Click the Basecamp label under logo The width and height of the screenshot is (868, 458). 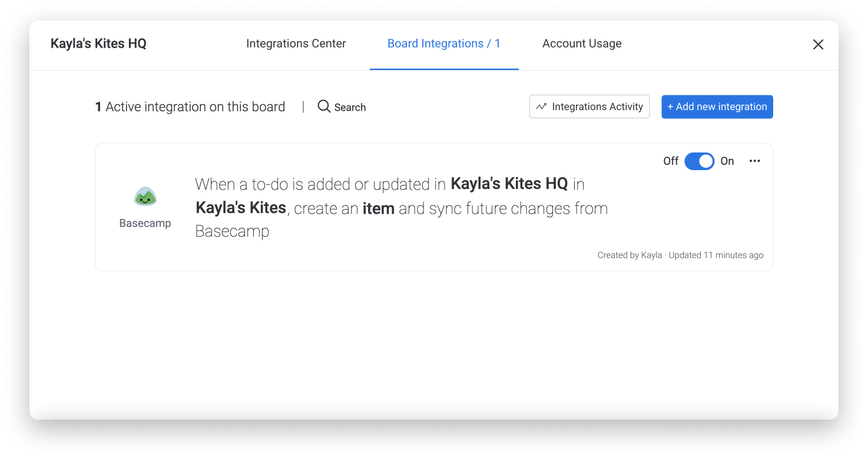tap(145, 223)
